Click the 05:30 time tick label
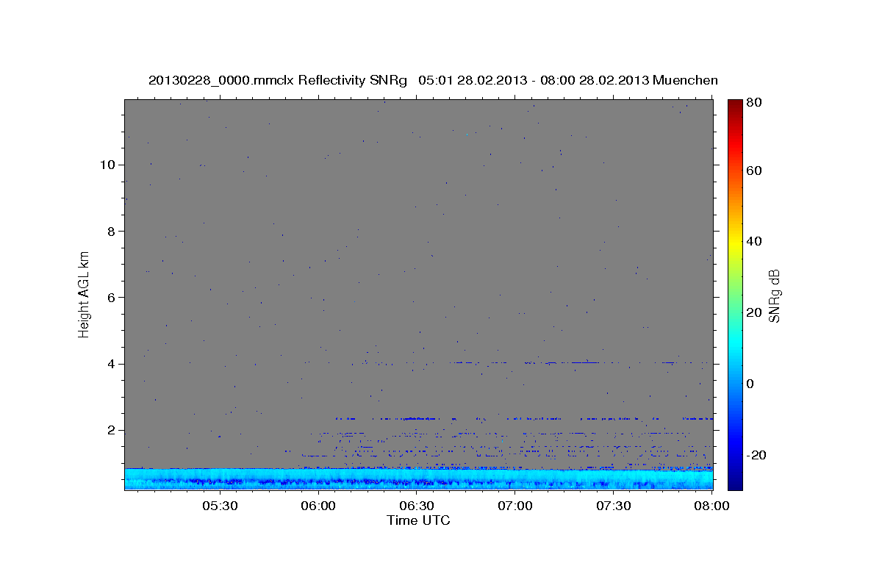The image size is (882, 588). [x=220, y=506]
